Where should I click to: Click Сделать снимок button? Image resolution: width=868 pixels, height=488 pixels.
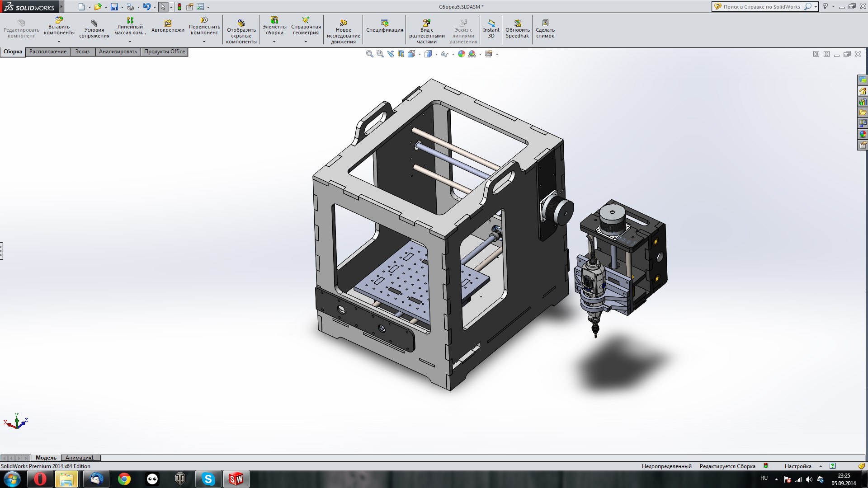click(x=545, y=29)
